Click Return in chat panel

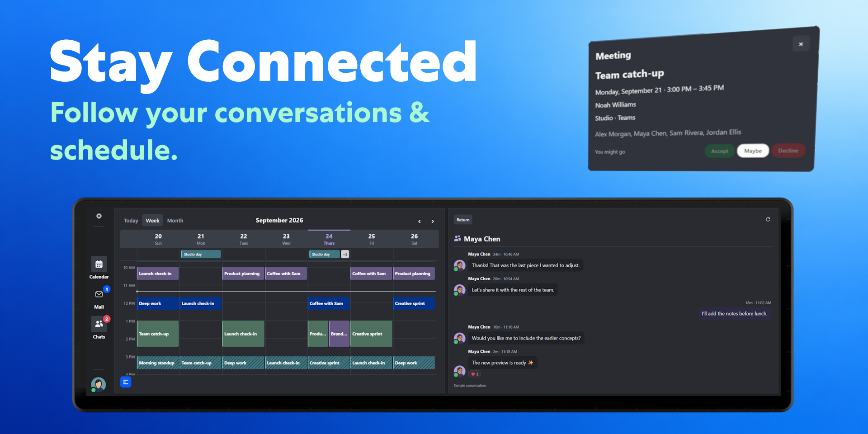463,220
